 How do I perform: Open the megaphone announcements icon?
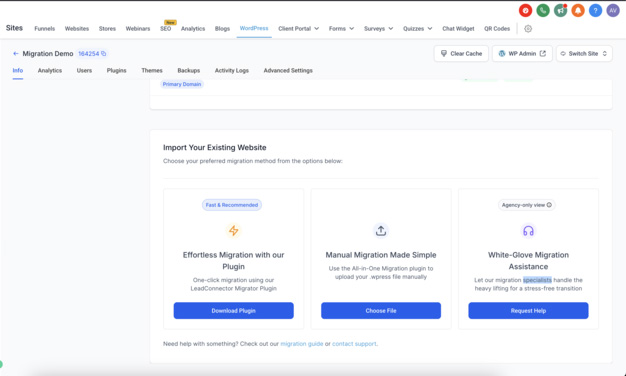pyautogui.click(x=561, y=11)
